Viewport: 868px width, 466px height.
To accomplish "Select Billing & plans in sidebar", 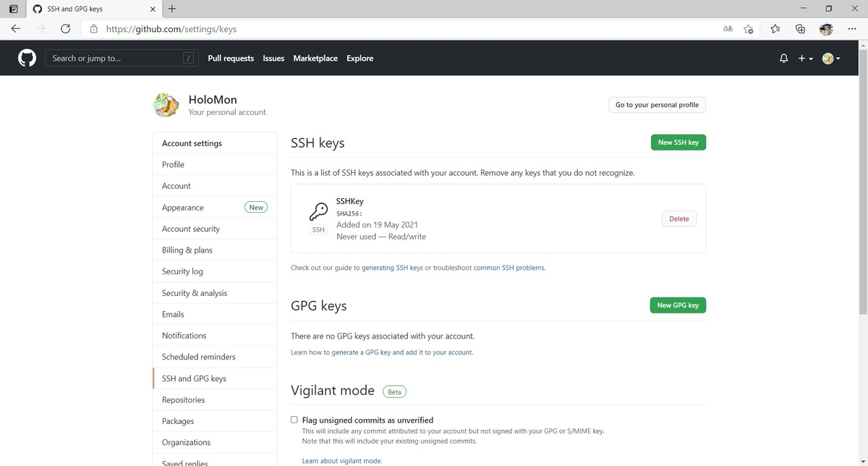I will 215,250.
